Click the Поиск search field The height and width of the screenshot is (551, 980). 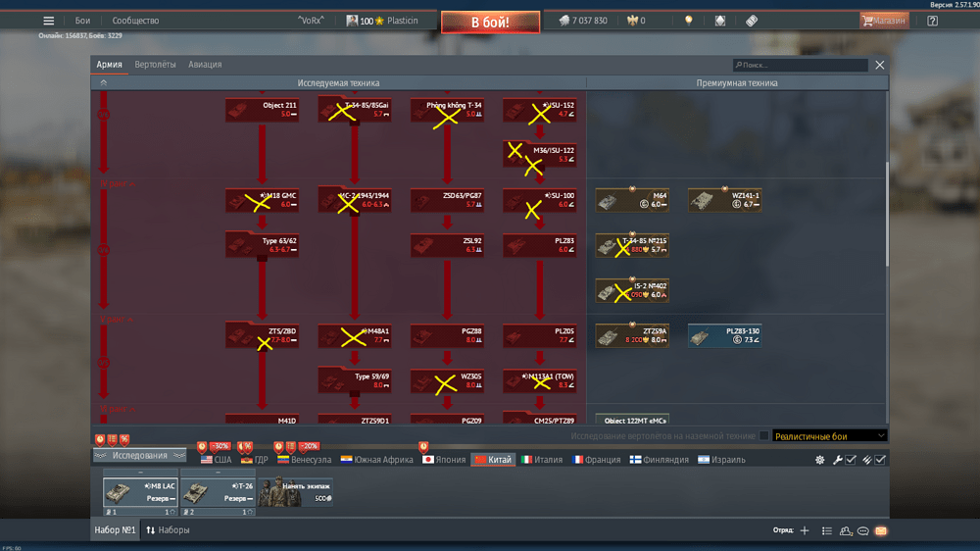pos(800,65)
